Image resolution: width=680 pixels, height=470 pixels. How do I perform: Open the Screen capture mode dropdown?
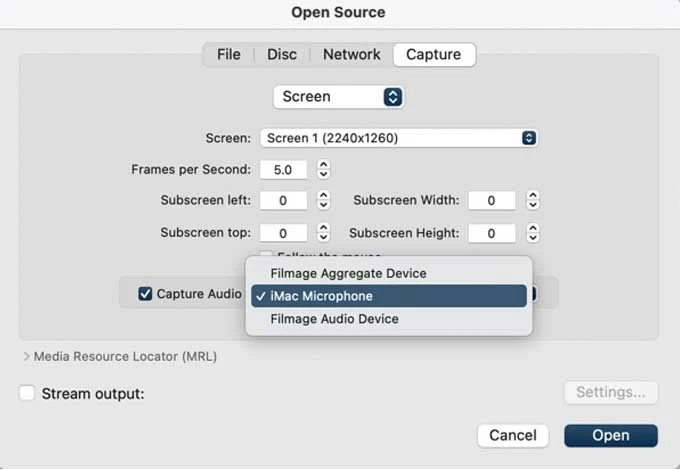(338, 97)
